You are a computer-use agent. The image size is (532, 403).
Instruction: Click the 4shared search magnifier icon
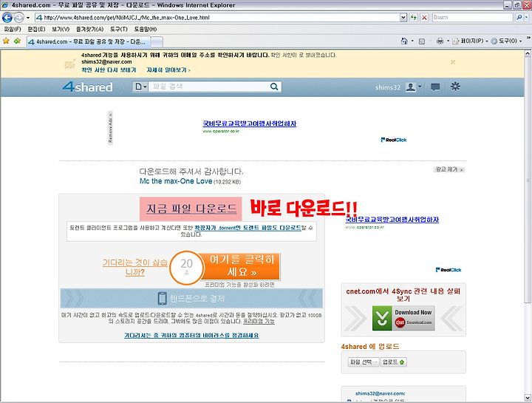(x=274, y=87)
